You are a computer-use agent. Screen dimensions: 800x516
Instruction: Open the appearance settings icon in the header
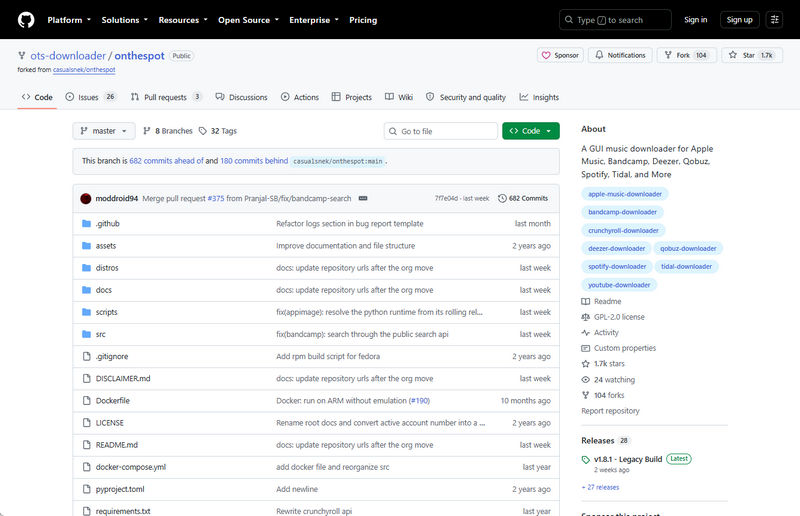(774, 20)
